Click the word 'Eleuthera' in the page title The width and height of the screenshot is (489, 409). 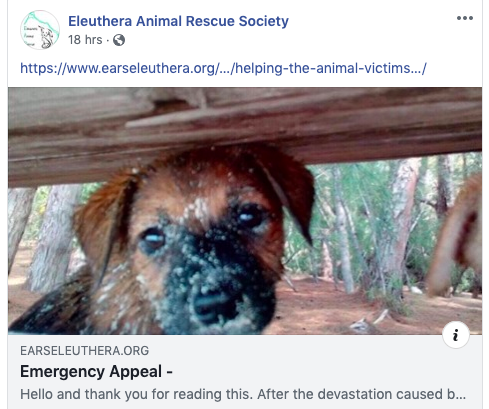click(100, 21)
